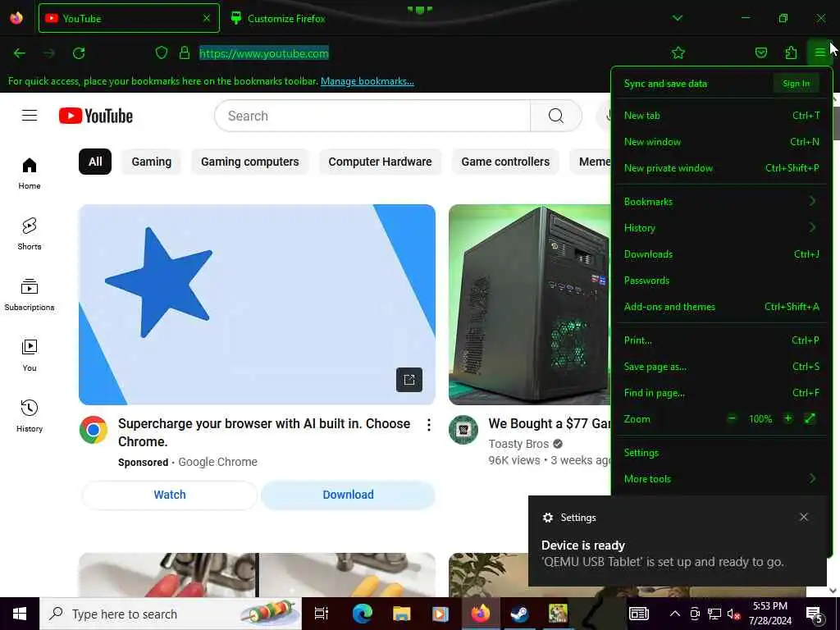Click Watch button on Chrome ad
Viewport: 840px width, 630px height.
click(170, 495)
